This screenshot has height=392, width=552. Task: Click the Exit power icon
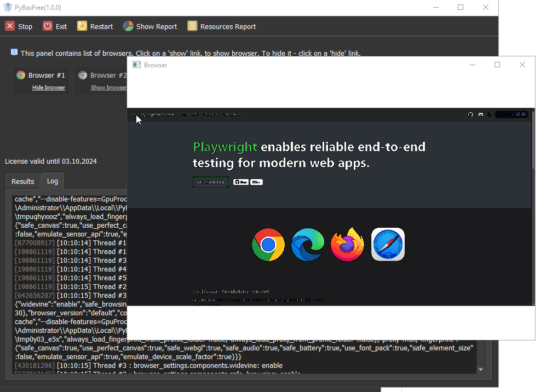coord(47,26)
